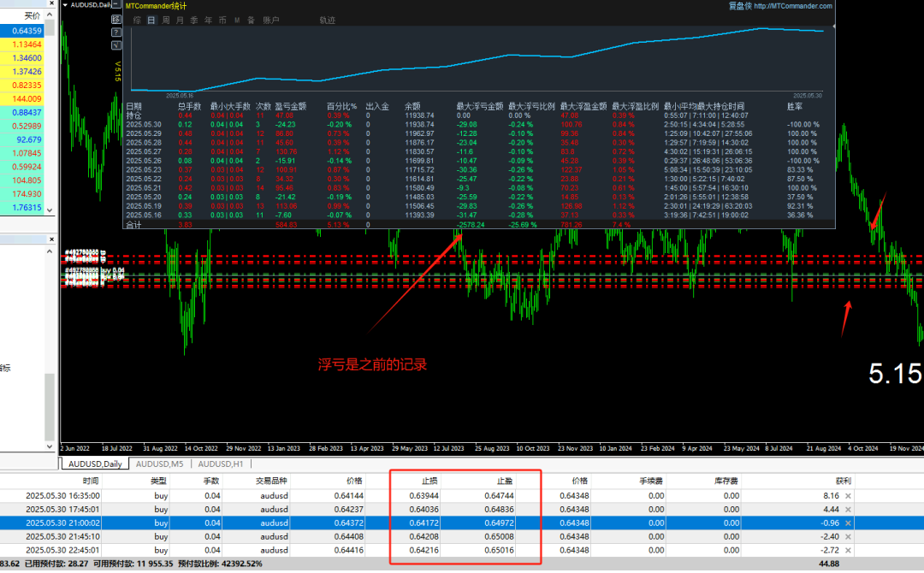This screenshot has width=924, height=573.
Task: Click the take profit value 0.64836
Action: 499,510
